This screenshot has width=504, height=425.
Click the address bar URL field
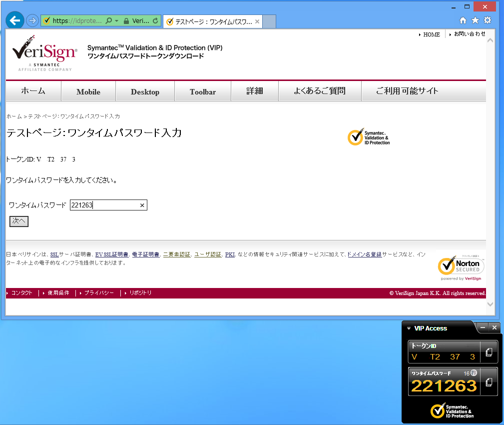coord(77,21)
